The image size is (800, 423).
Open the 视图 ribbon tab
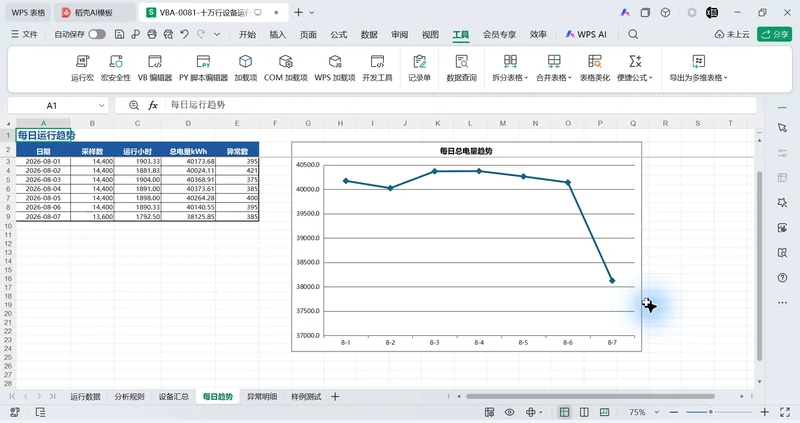(x=430, y=34)
